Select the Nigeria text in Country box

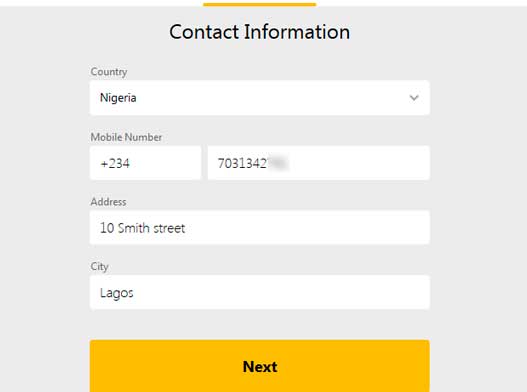(x=118, y=98)
